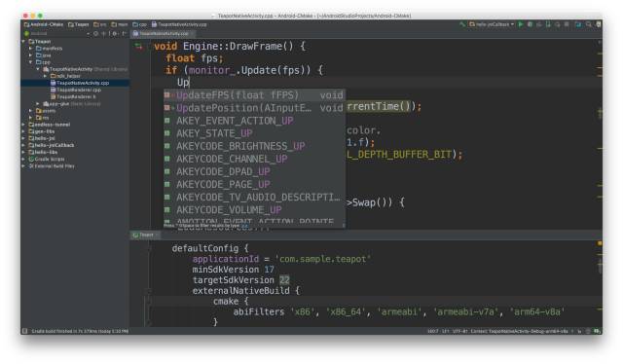
Task: Switch to the Teapot build.gradle tab
Action: [145, 235]
